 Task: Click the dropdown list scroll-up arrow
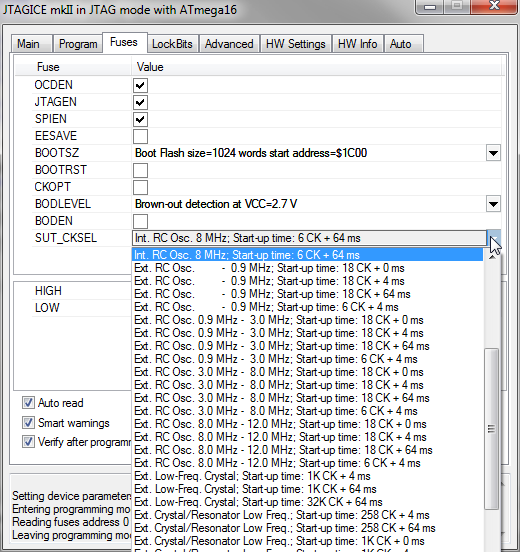pos(492,257)
